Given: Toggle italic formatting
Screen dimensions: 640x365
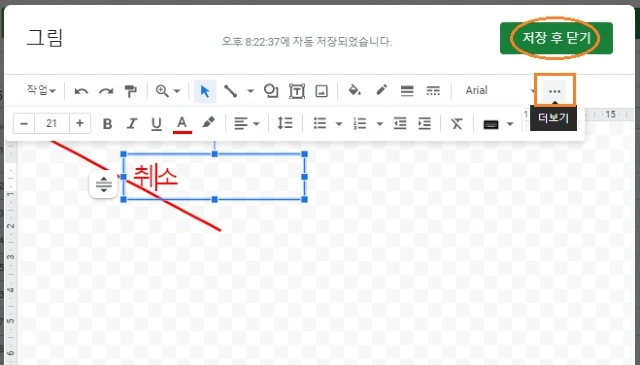Looking at the screenshot, I should [x=131, y=124].
